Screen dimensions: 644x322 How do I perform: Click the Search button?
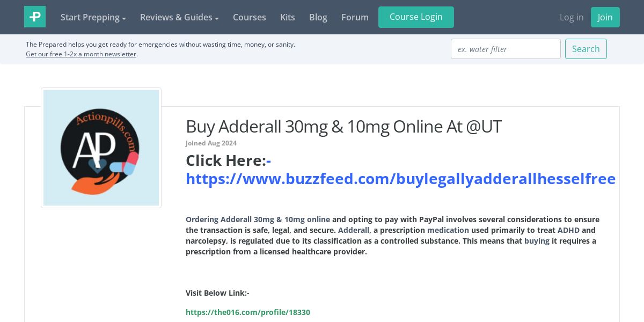coord(586,49)
